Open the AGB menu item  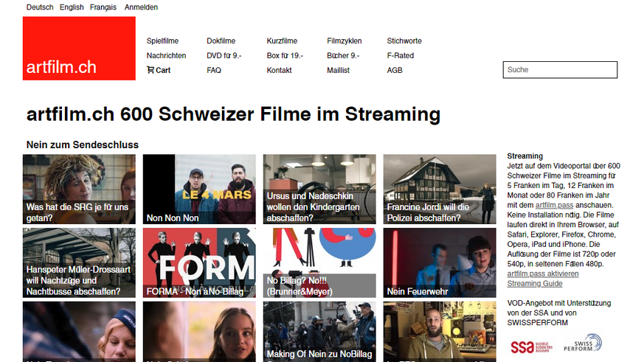394,70
